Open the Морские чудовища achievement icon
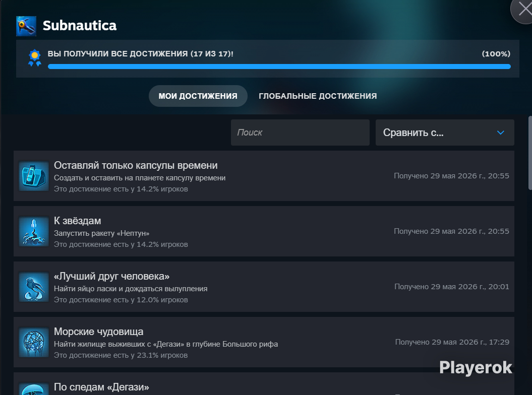The image size is (532, 395). coord(34,342)
